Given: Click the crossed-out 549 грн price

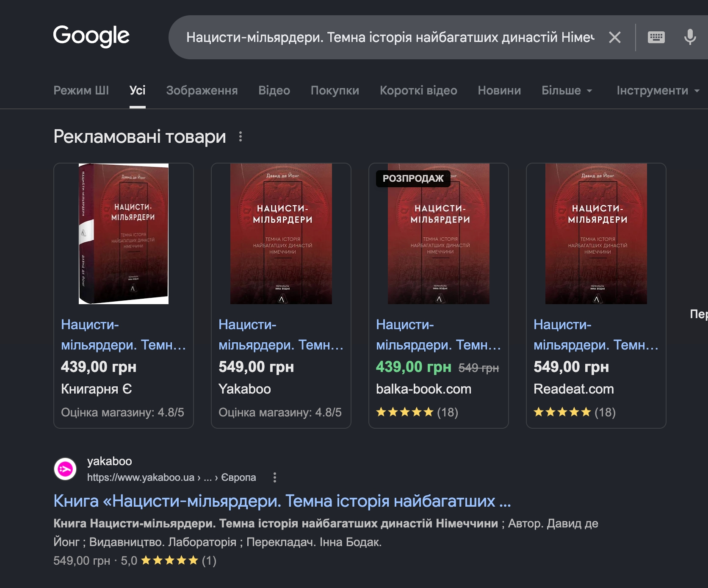Looking at the screenshot, I should [x=478, y=368].
